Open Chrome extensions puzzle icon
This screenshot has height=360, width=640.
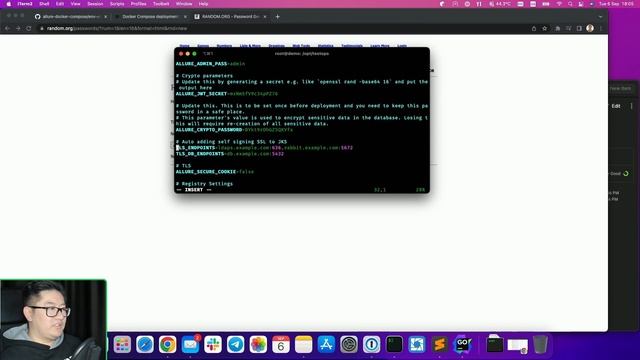[x=558, y=28]
